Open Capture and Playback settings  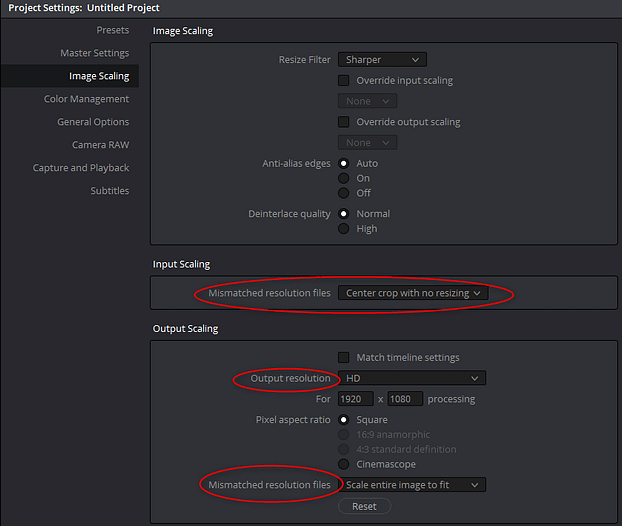click(81, 168)
